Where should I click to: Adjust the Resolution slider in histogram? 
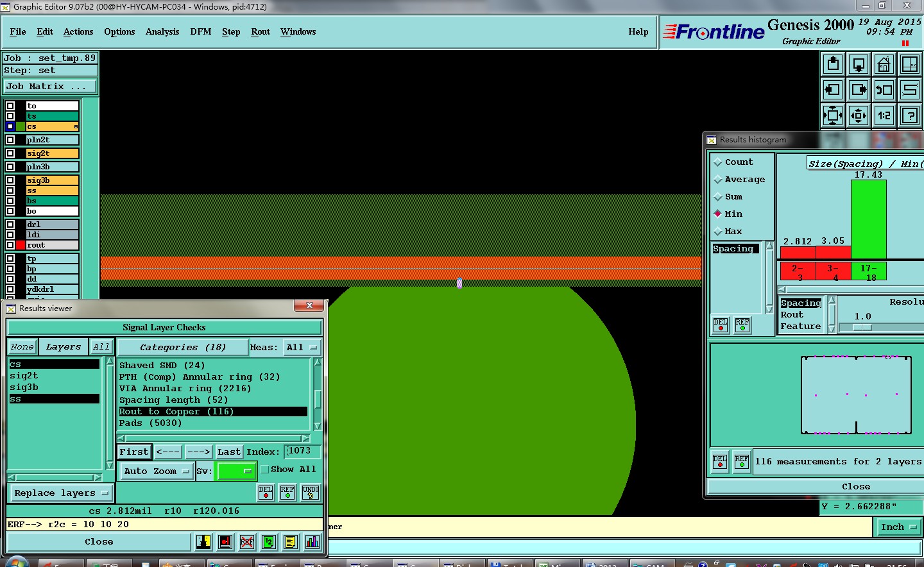click(x=862, y=328)
